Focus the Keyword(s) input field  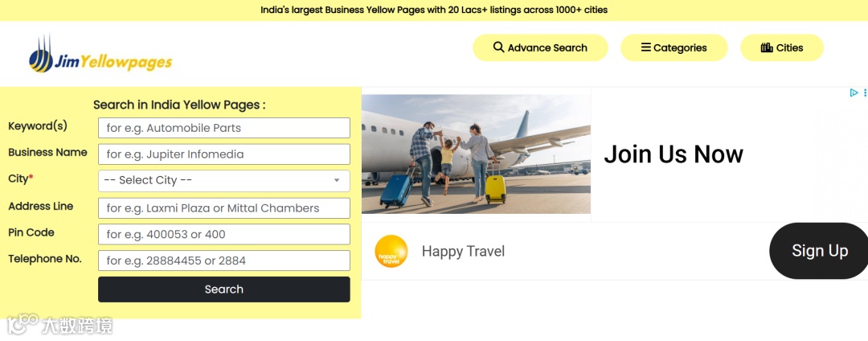(224, 128)
